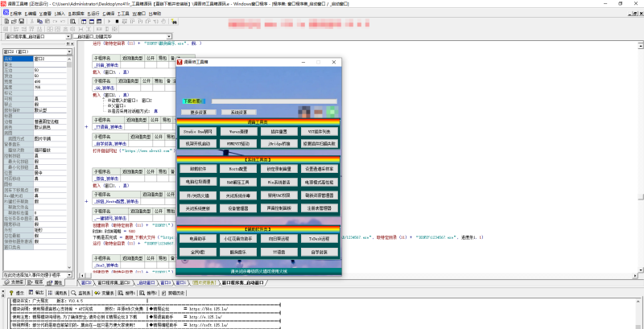Expand the collapsed _YY语音_被单击 subroutine plus sign
This screenshot has height=329, width=644.
86,127
